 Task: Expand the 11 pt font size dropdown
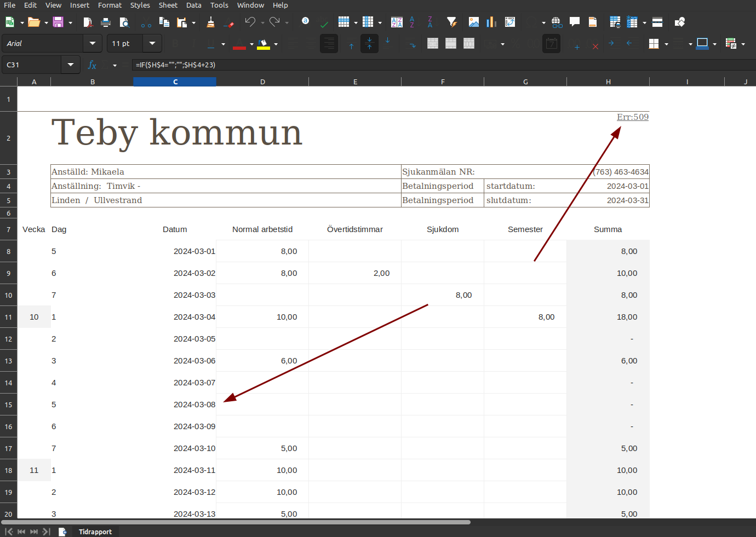point(152,43)
